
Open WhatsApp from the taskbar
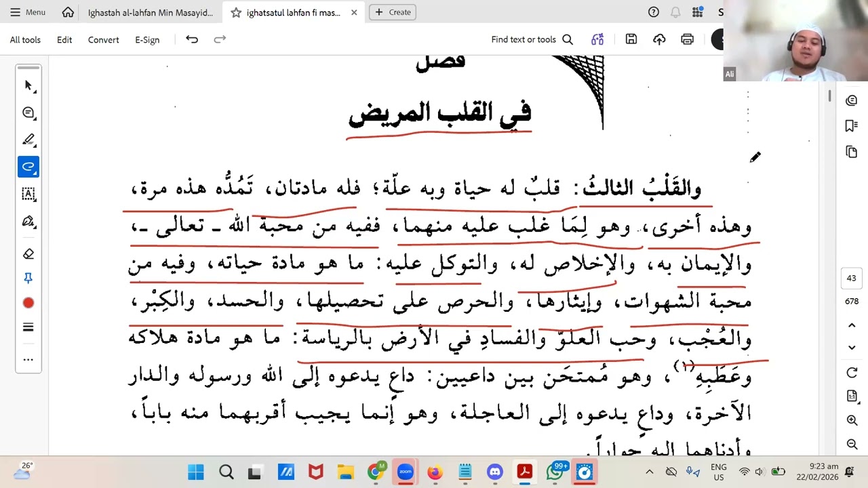point(555,472)
